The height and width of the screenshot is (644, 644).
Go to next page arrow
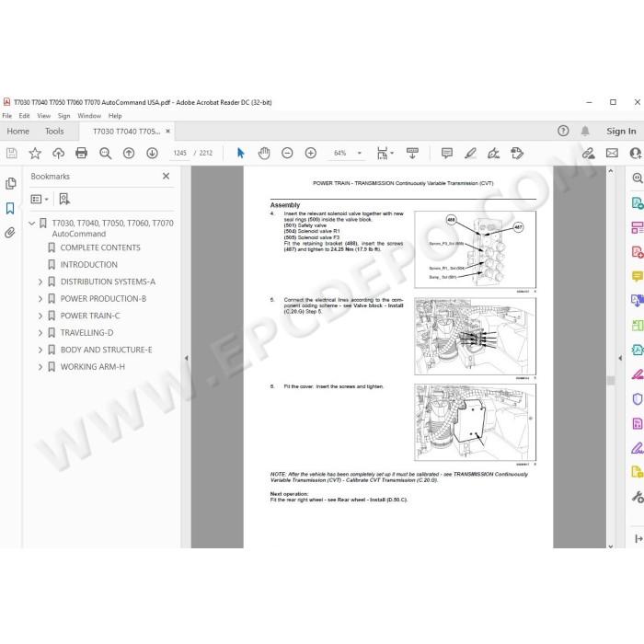pos(152,154)
